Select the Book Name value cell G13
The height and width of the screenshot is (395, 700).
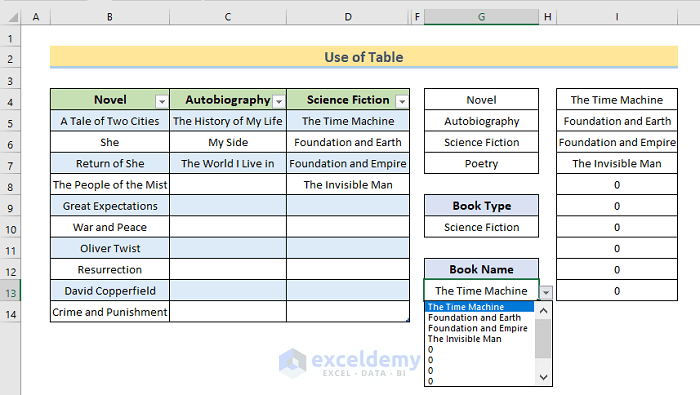click(481, 291)
